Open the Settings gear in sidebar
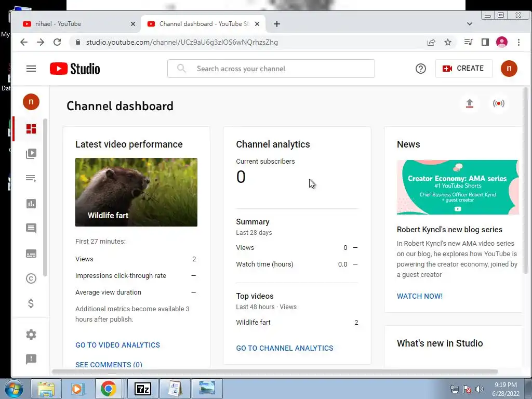The image size is (532, 399). pyautogui.click(x=31, y=335)
